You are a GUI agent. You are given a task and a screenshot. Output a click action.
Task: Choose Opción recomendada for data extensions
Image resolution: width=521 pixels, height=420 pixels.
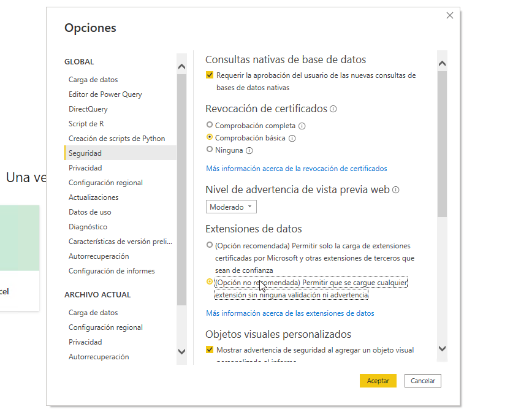(x=210, y=245)
